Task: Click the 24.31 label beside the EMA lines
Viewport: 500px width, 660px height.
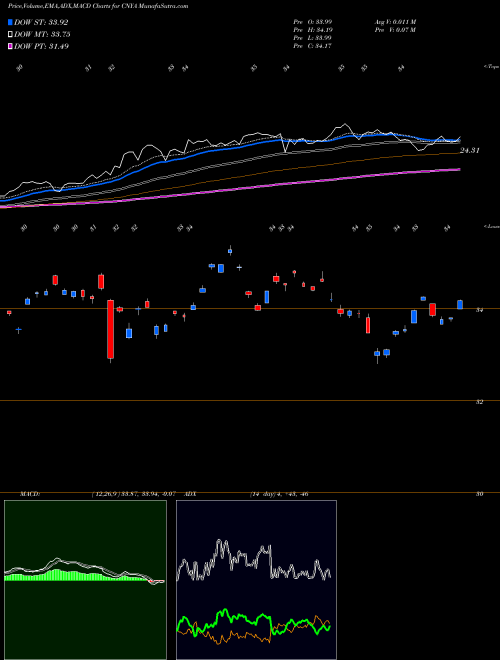Action: coord(470,150)
